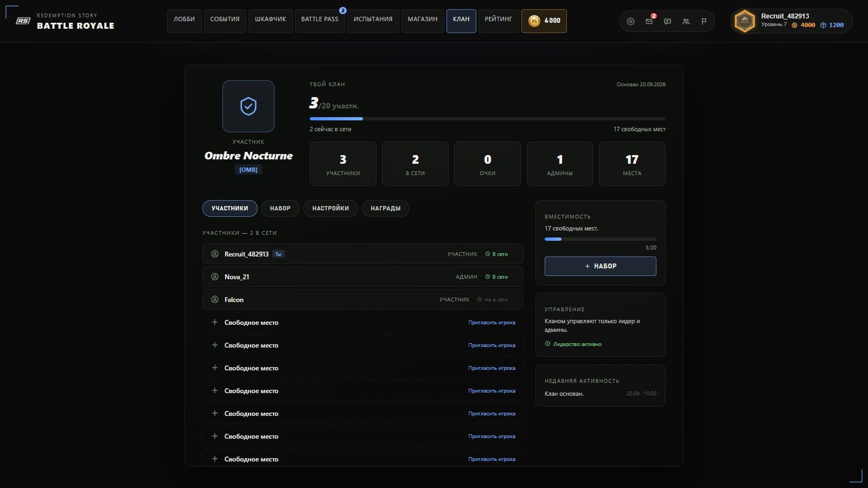Click the [OMB] clan tag badge
868x488 pixels.
248,170
